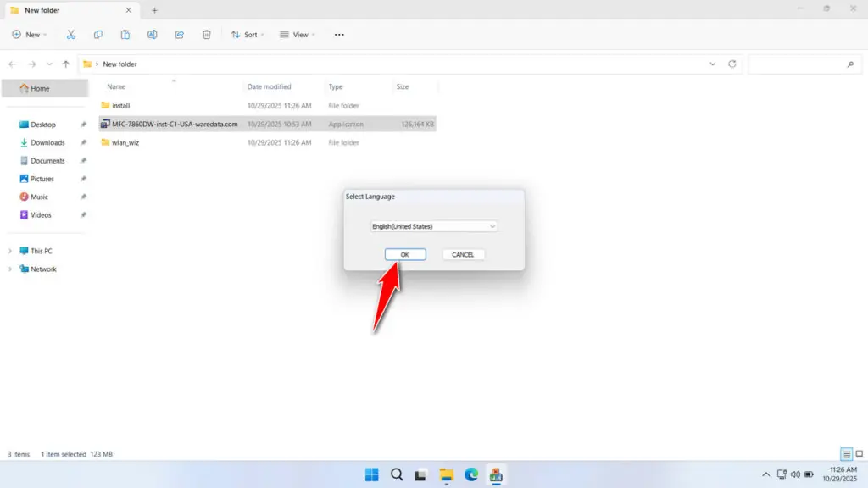Click the Paste icon
Image resolution: width=868 pixels, height=488 pixels.
click(x=125, y=34)
